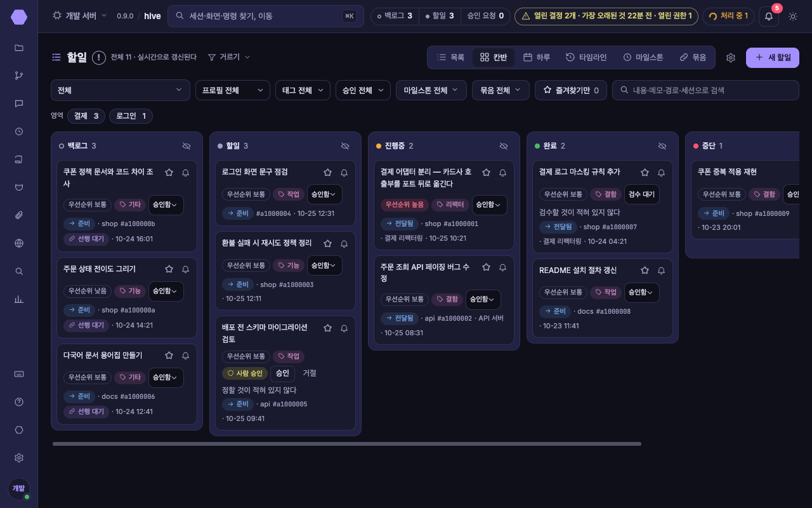The width and height of the screenshot is (812, 508).
Task: Click the 세션·화면·명령 찾기 search box
Action: [x=266, y=16]
